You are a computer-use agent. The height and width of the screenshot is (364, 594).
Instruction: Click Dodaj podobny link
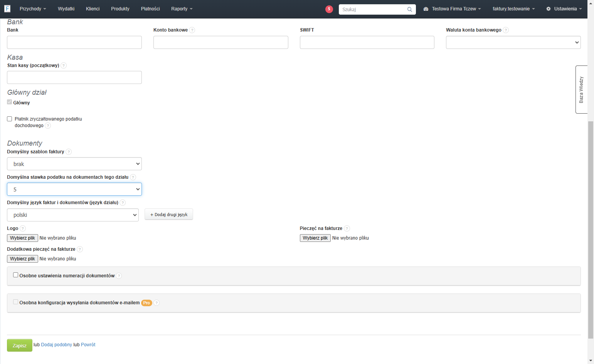tap(57, 345)
